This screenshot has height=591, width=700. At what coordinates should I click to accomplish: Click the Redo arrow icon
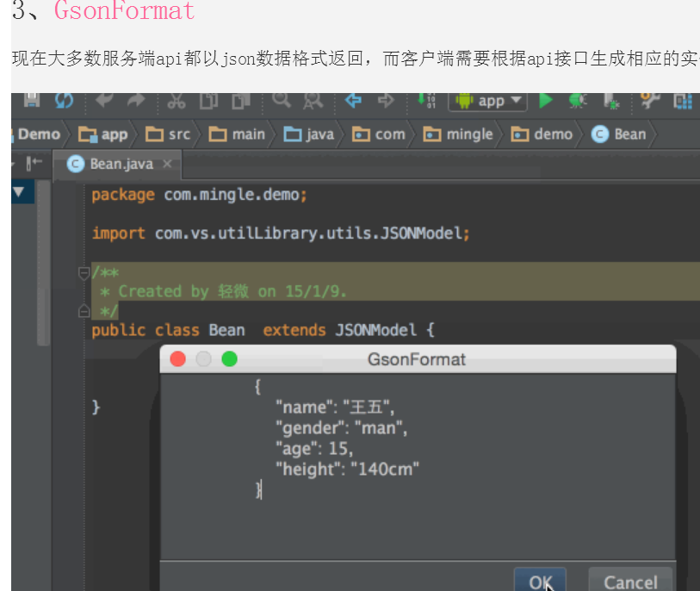coord(136,100)
